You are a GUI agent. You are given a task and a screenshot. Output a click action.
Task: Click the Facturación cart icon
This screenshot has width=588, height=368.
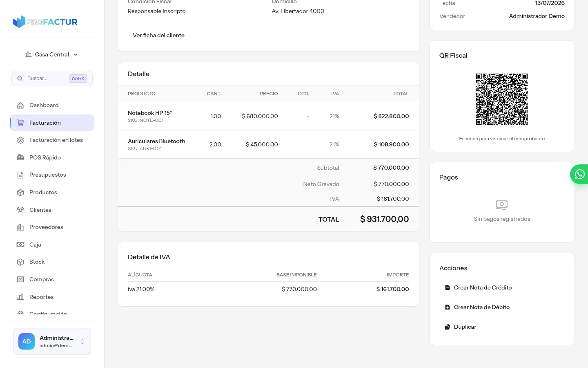tap(20, 123)
